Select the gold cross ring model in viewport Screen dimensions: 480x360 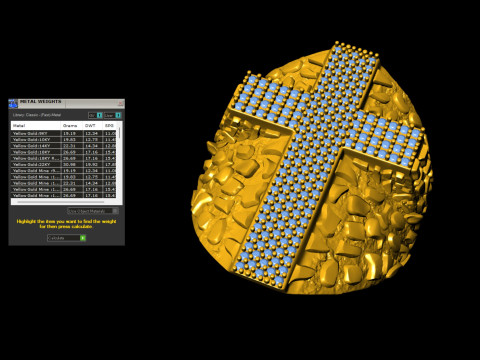coord(312,168)
